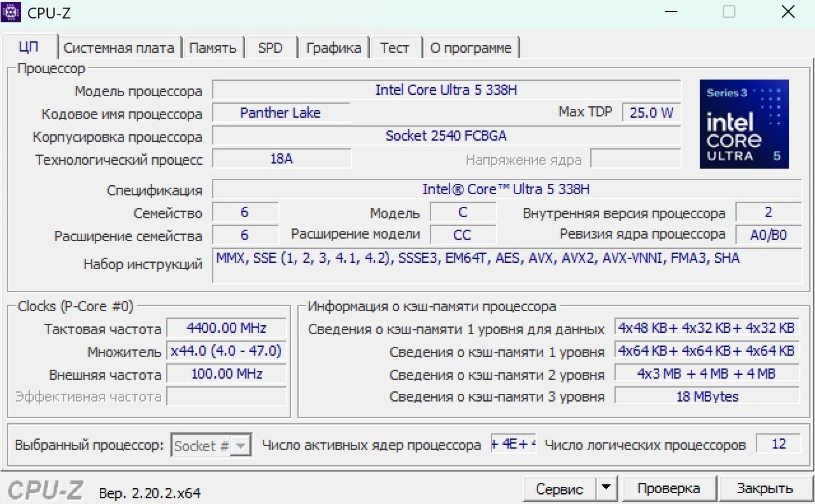Open the Тест tab
This screenshot has height=504, width=815.
click(x=395, y=48)
